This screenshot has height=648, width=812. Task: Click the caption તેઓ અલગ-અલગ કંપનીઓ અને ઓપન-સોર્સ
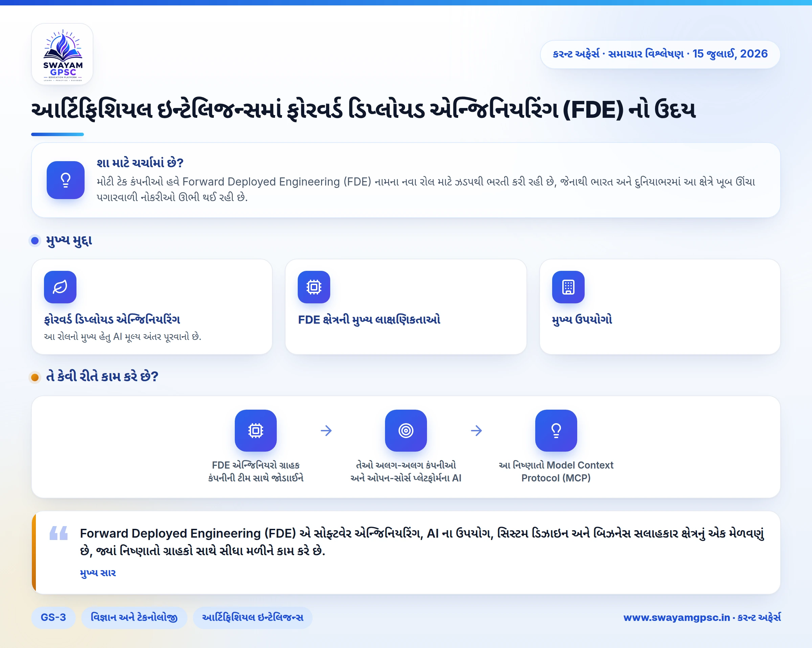[406, 472]
